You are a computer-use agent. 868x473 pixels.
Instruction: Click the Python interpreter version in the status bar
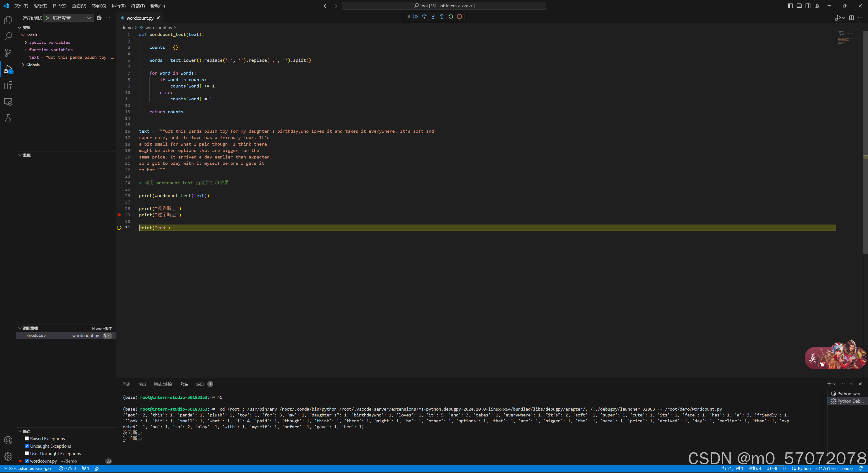[834, 468]
